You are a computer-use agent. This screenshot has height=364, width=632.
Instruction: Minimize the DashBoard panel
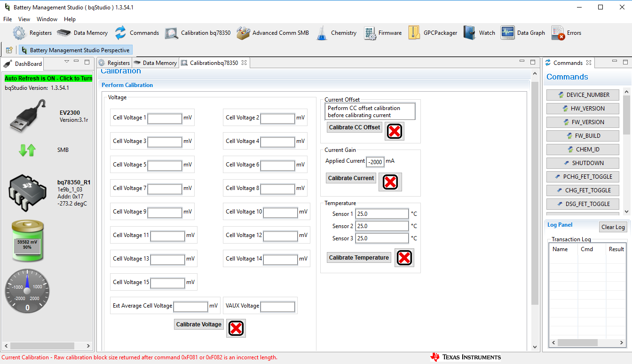click(77, 62)
